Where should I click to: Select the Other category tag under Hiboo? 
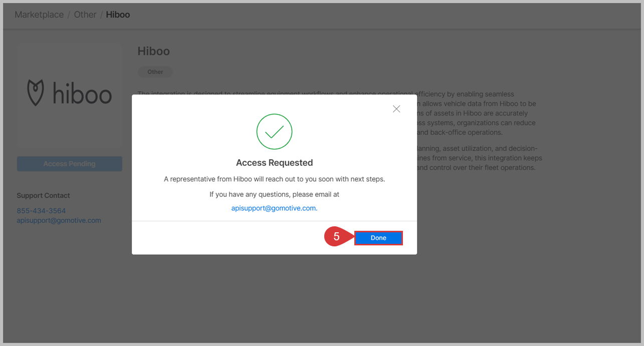[x=155, y=72]
